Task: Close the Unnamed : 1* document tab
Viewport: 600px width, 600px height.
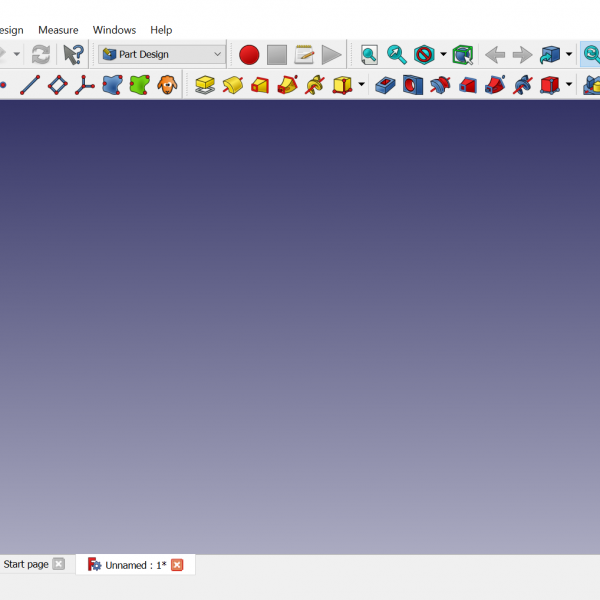Action: (x=177, y=565)
